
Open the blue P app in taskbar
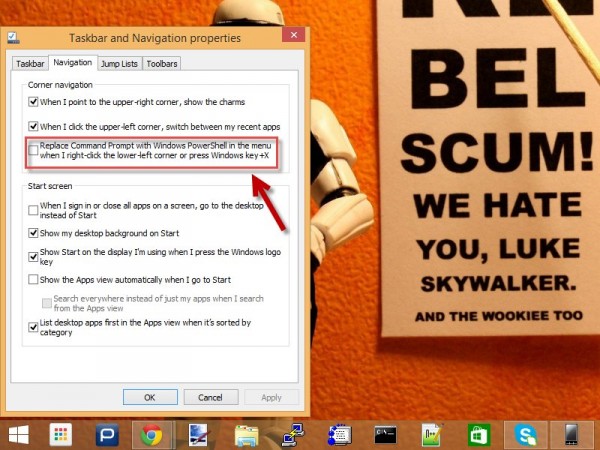click(107, 435)
